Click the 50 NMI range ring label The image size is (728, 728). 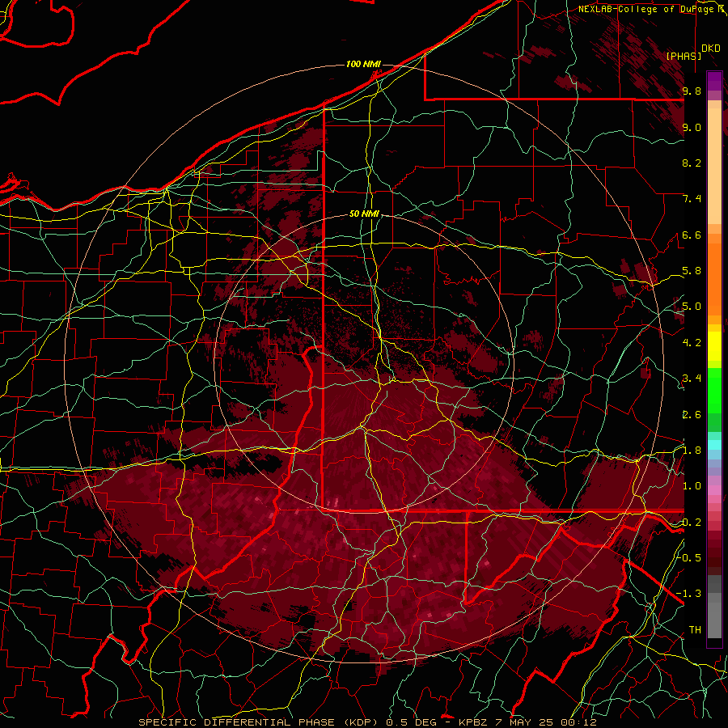(365, 214)
